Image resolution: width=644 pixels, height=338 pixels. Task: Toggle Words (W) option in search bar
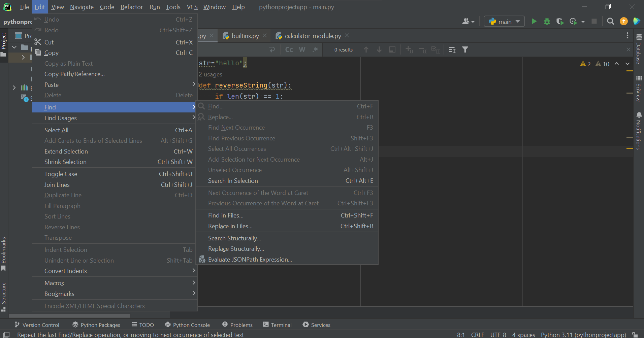(x=302, y=50)
